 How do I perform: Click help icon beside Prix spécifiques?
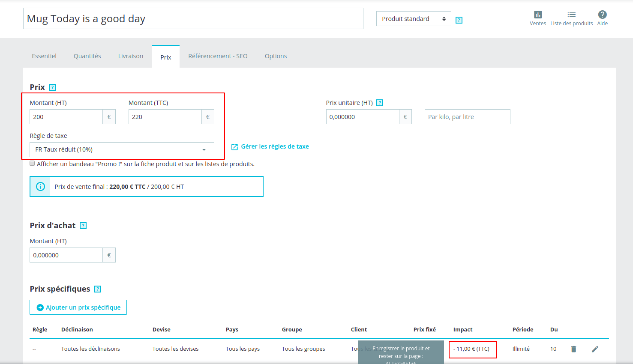point(98,289)
